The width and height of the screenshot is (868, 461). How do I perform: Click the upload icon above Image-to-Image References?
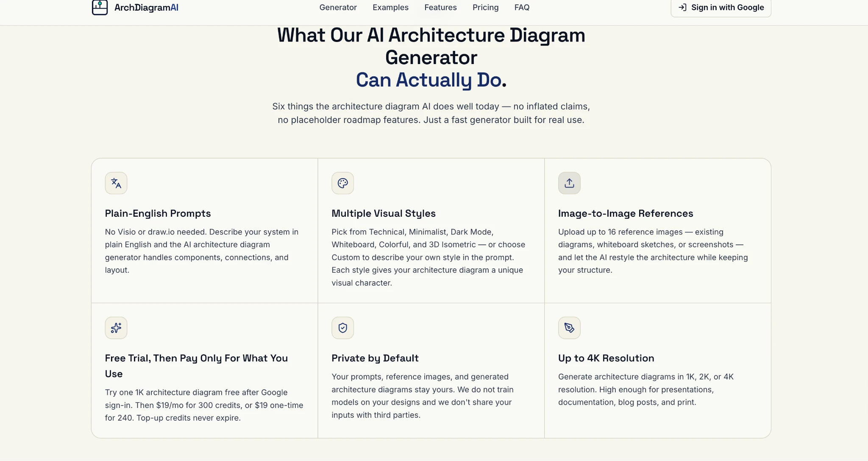(x=569, y=183)
